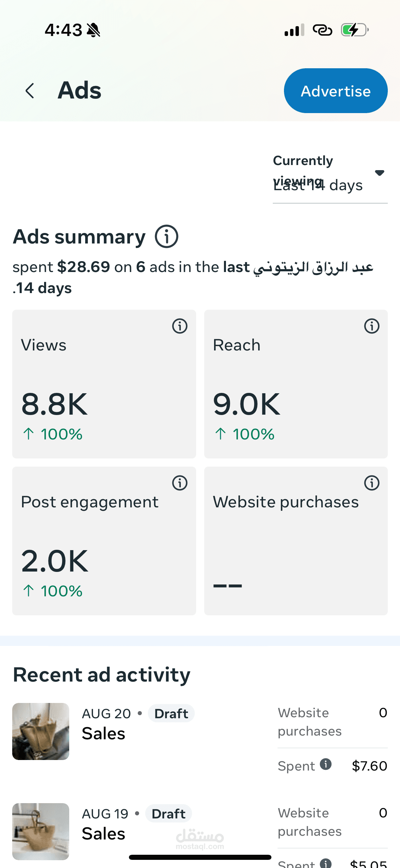Open the AUG 19 ad thumbnail
Image resolution: width=400 pixels, height=868 pixels.
[41, 831]
